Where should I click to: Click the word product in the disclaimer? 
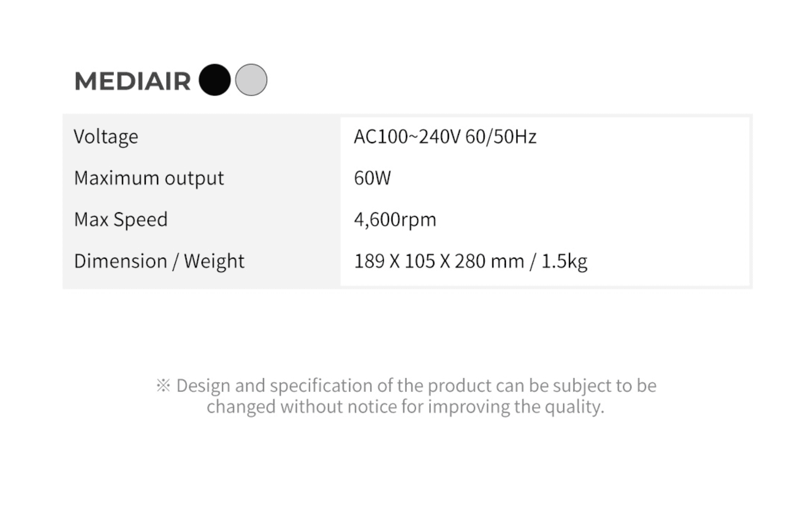(459, 385)
